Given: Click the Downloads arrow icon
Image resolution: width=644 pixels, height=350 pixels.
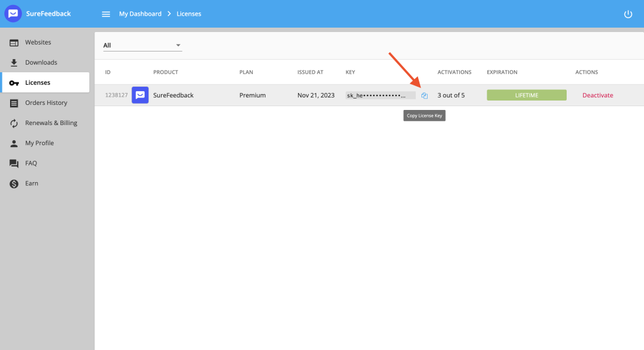Looking at the screenshot, I should click(14, 63).
